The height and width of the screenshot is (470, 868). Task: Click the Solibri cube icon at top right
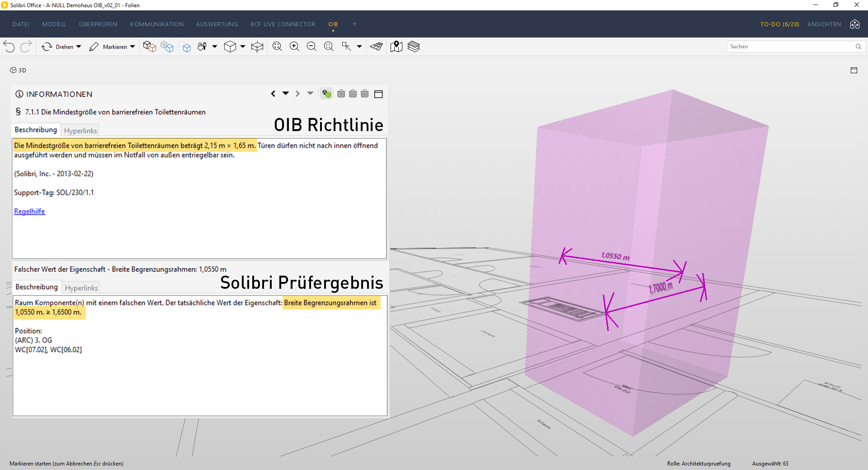pyautogui.click(x=855, y=24)
